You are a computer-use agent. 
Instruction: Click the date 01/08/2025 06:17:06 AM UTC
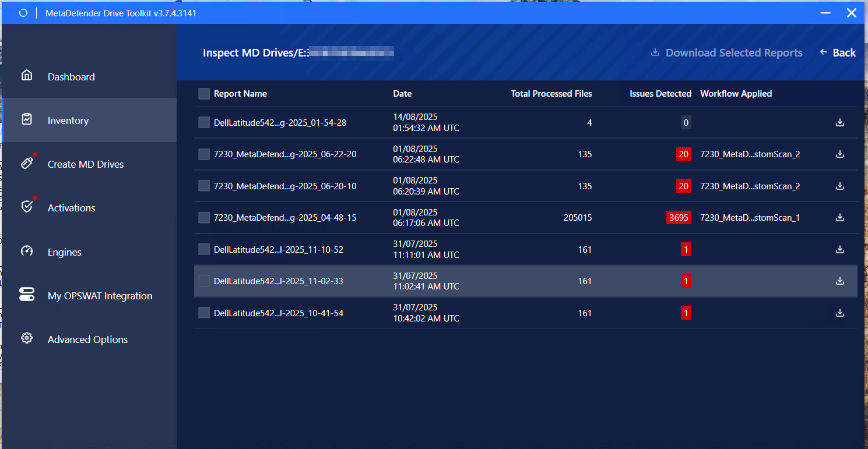pyautogui.click(x=426, y=218)
